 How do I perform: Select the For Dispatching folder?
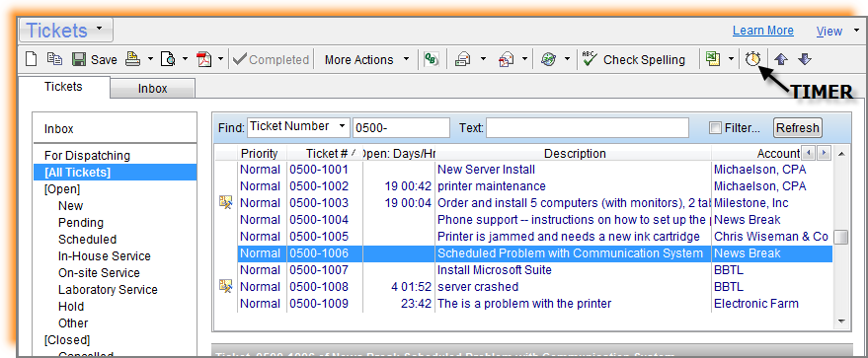coord(88,156)
